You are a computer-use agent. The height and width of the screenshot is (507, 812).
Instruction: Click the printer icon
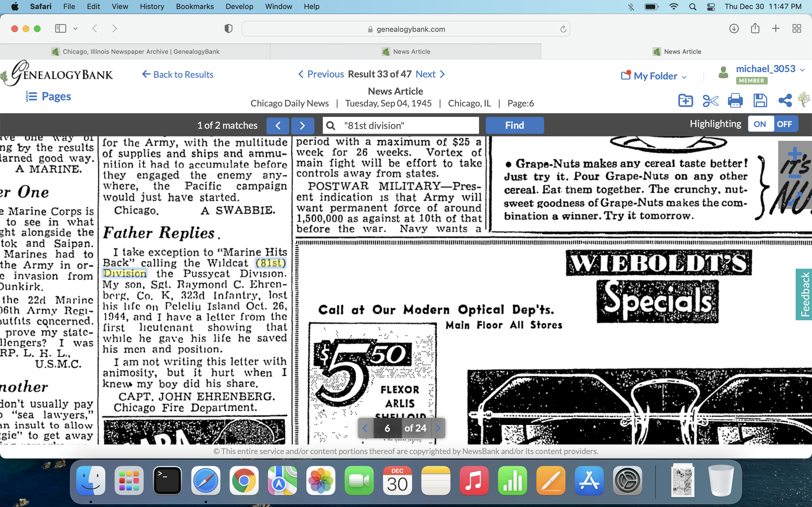tap(735, 101)
